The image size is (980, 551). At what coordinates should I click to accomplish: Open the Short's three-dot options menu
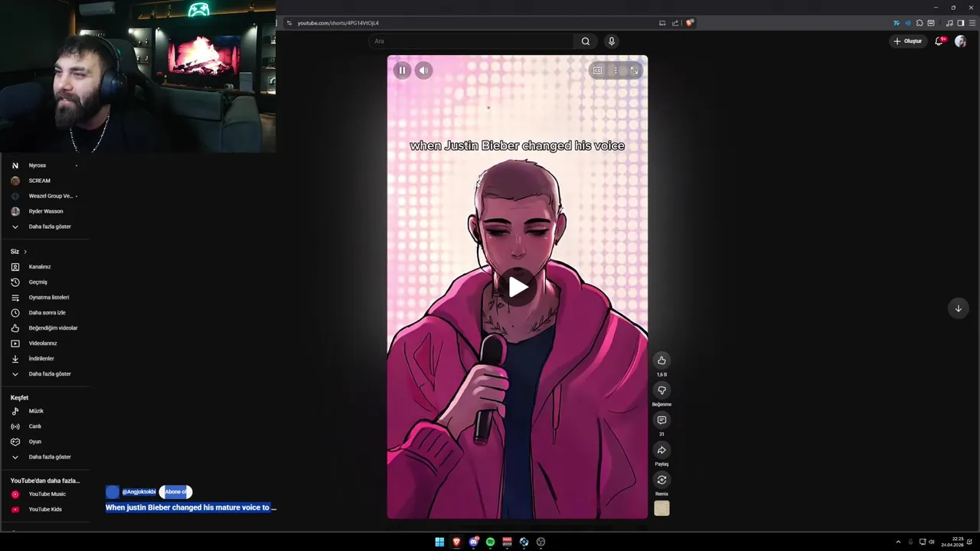click(x=616, y=70)
